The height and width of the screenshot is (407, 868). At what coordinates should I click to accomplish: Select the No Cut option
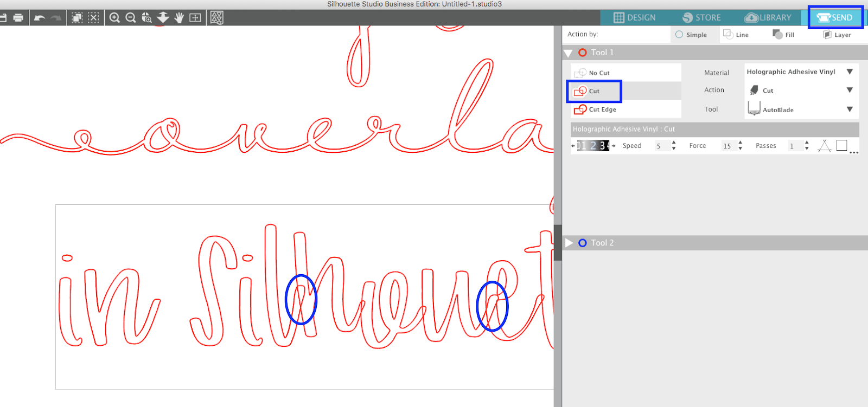tap(626, 73)
